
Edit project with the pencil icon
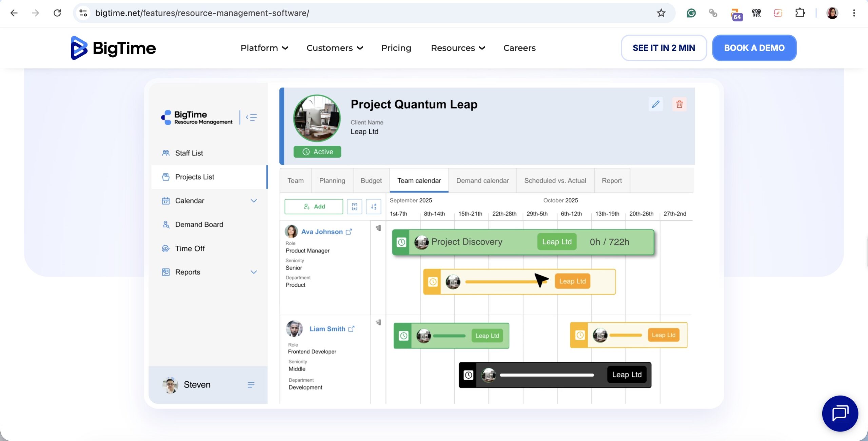(x=656, y=104)
